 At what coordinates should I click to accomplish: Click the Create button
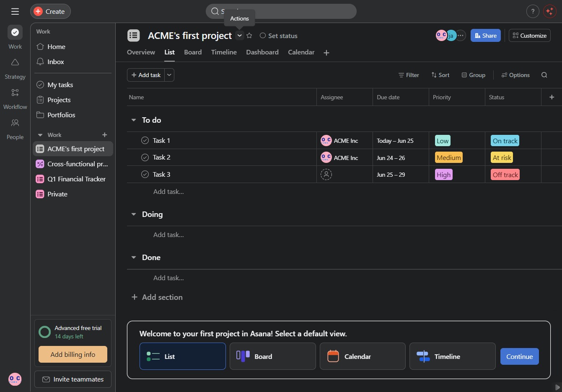tap(50, 11)
